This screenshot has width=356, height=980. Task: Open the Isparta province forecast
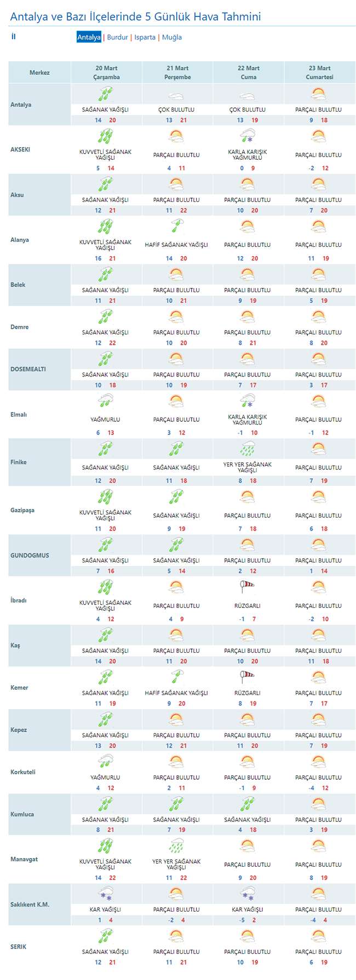145,37
